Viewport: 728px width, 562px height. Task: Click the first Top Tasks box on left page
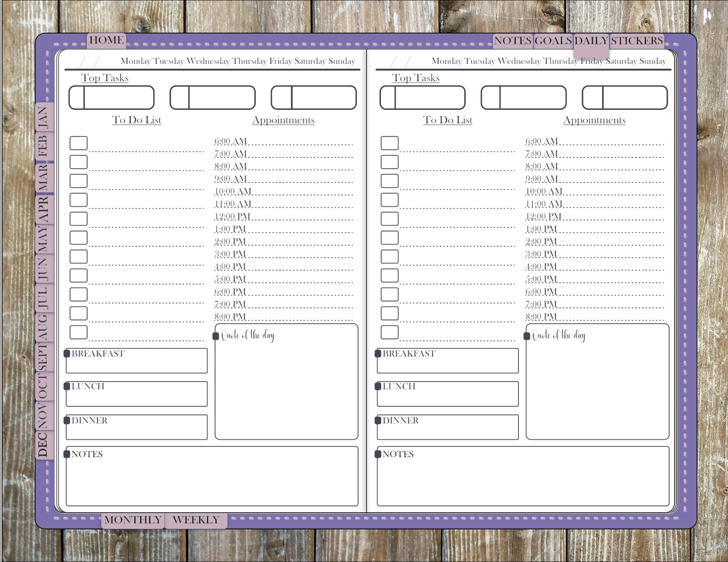pyautogui.click(x=111, y=98)
